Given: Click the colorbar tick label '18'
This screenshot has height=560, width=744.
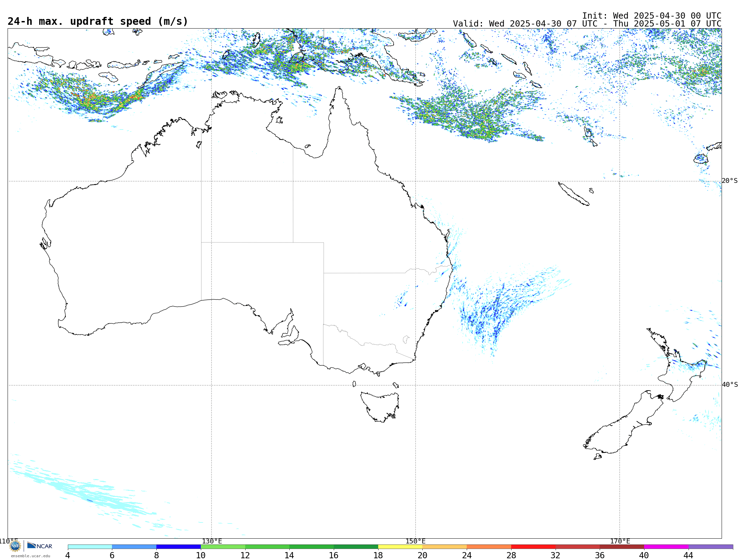Looking at the screenshot, I should tap(378, 556).
